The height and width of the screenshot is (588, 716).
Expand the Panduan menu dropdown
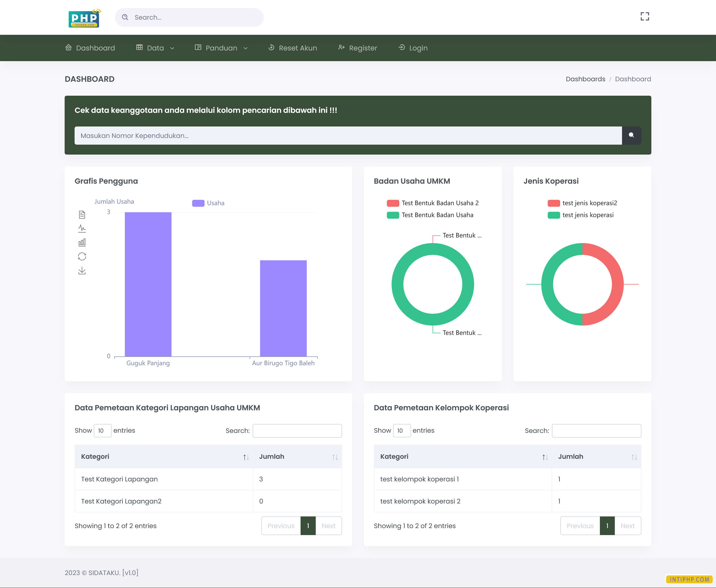(x=221, y=48)
